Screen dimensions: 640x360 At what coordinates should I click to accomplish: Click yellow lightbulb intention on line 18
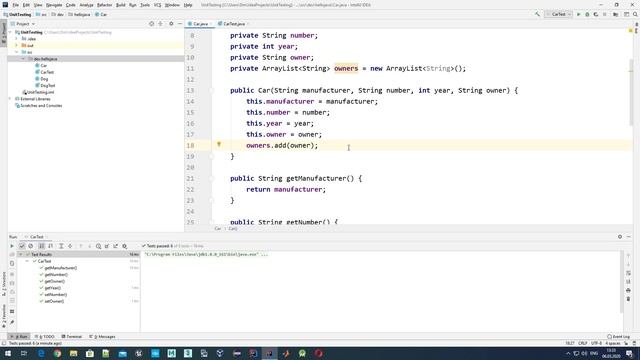pos(219,144)
